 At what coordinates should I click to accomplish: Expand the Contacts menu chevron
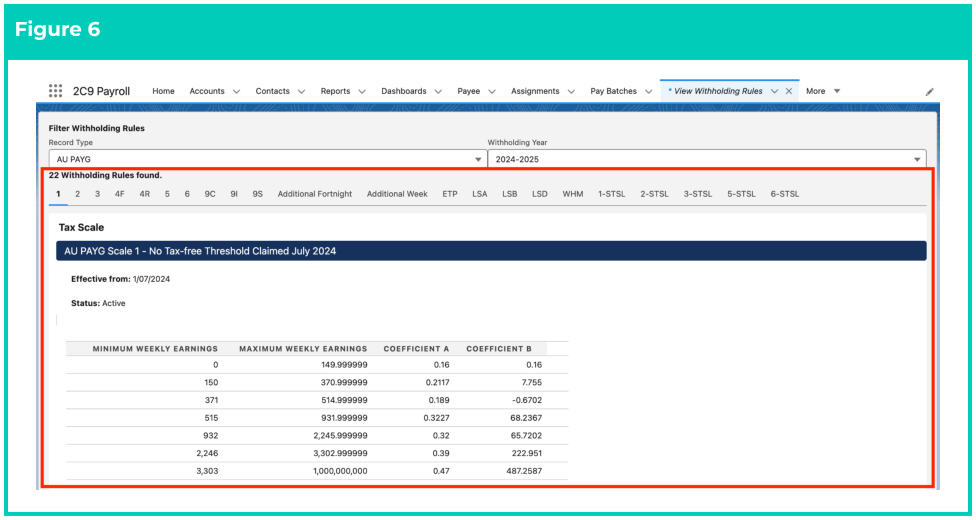pyautogui.click(x=301, y=92)
